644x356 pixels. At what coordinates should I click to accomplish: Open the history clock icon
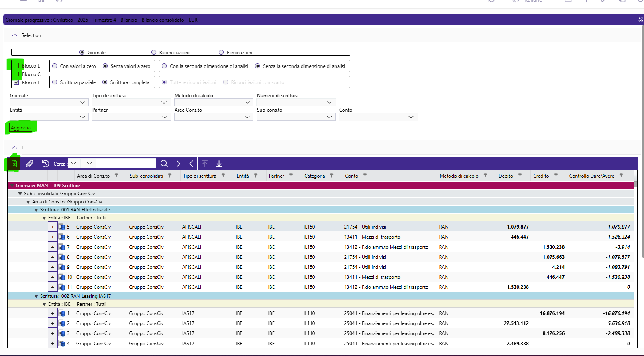click(45, 164)
